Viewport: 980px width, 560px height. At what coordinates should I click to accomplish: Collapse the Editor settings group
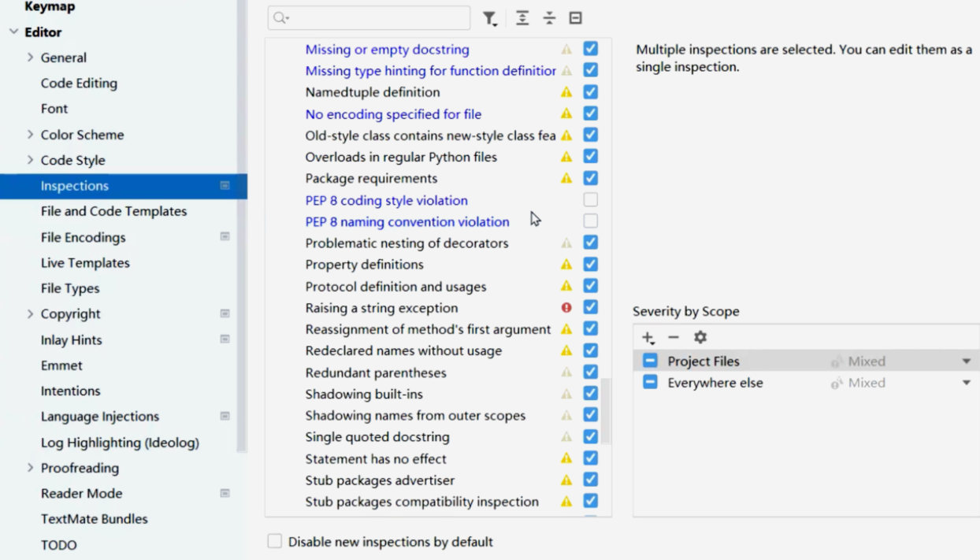13,32
